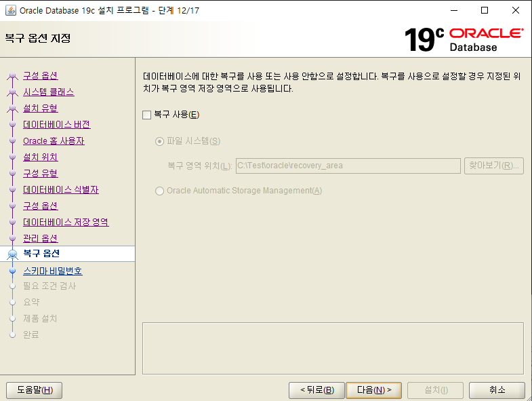Click the 요약 step text

31,302
